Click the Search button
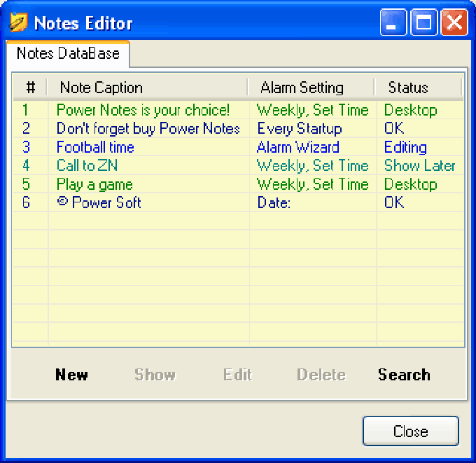Viewport: 476px width, 463px height. coord(404,375)
